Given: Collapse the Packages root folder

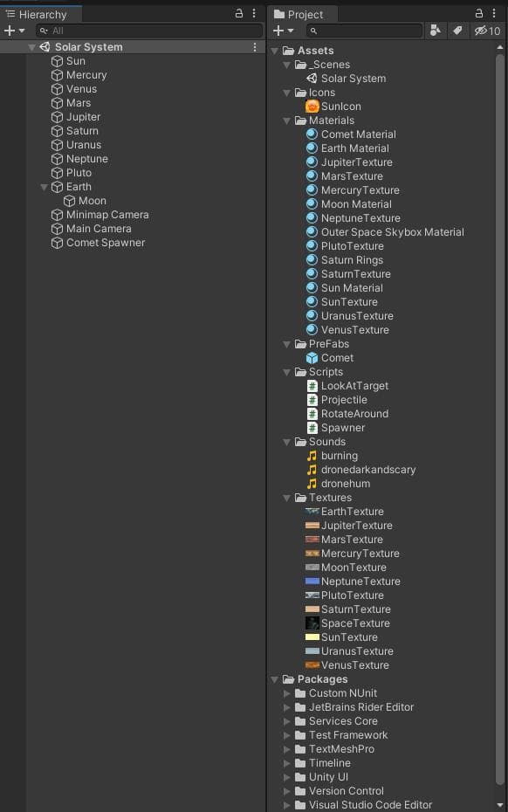Looking at the screenshot, I should tap(275, 679).
